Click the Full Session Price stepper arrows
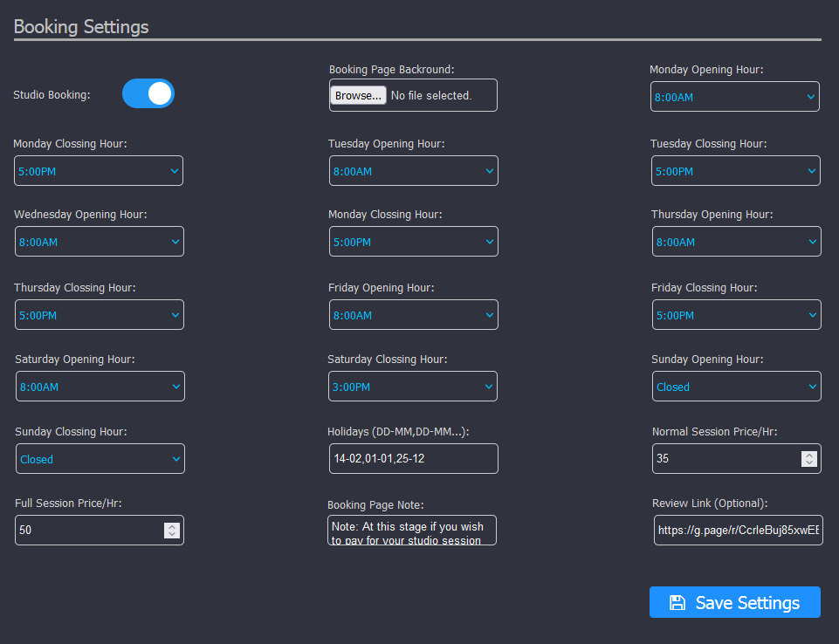Screen dimensions: 839x644 [172, 531]
